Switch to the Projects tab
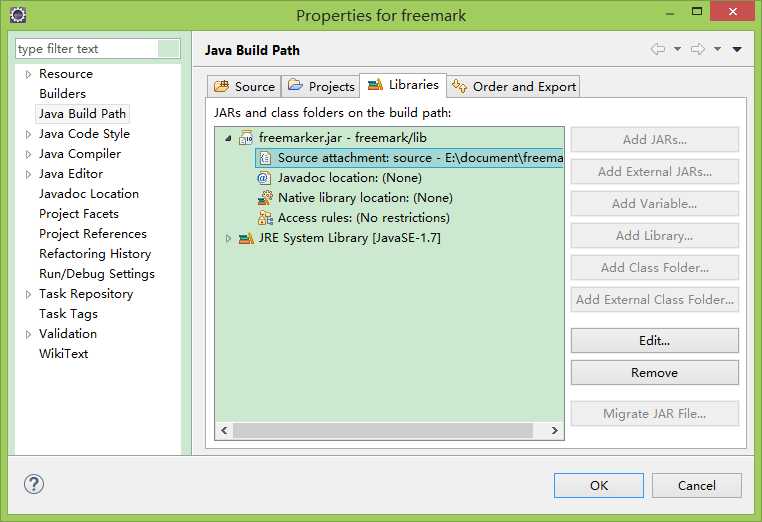The image size is (762, 522). pyautogui.click(x=320, y=87)
